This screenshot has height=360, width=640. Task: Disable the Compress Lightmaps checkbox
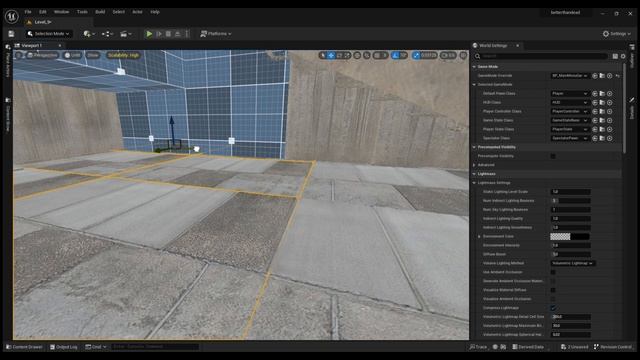coord(553,308)
